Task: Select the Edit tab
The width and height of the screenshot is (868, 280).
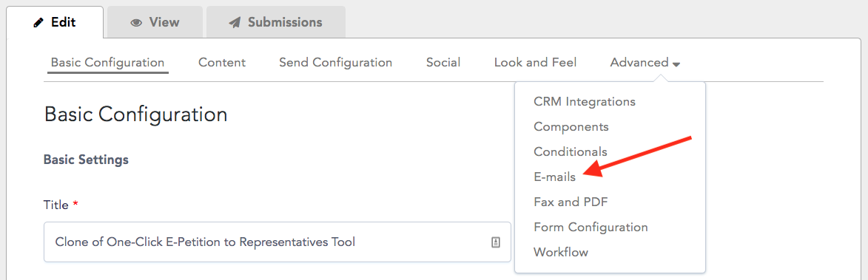Action: [x=54, y=22]
